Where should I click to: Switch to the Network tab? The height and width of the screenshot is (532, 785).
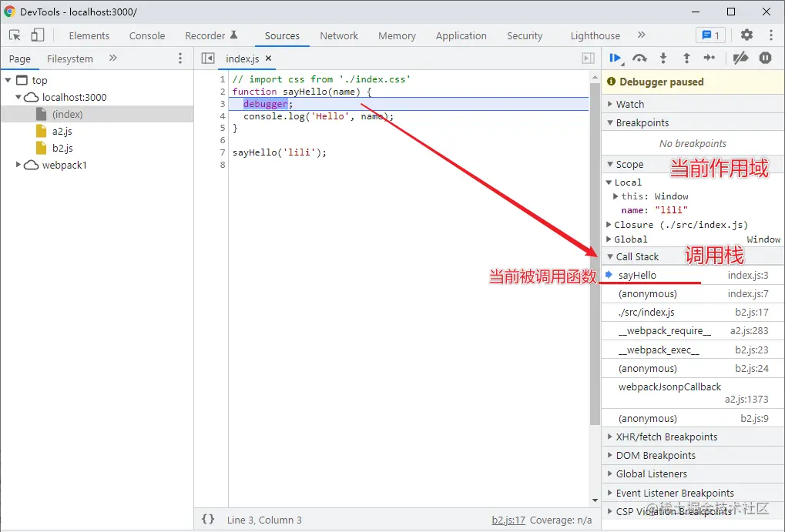(x=339, y=35)
